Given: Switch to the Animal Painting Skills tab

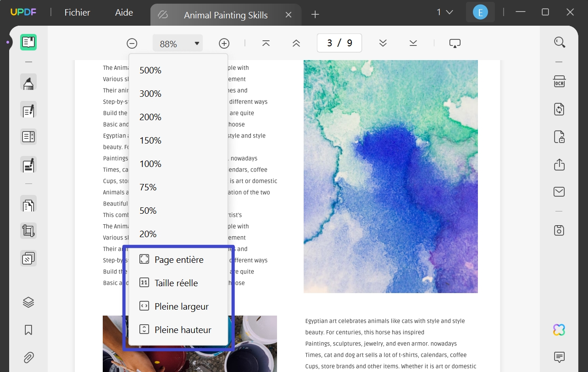Looking at the screenshot, I should (226, 15).
